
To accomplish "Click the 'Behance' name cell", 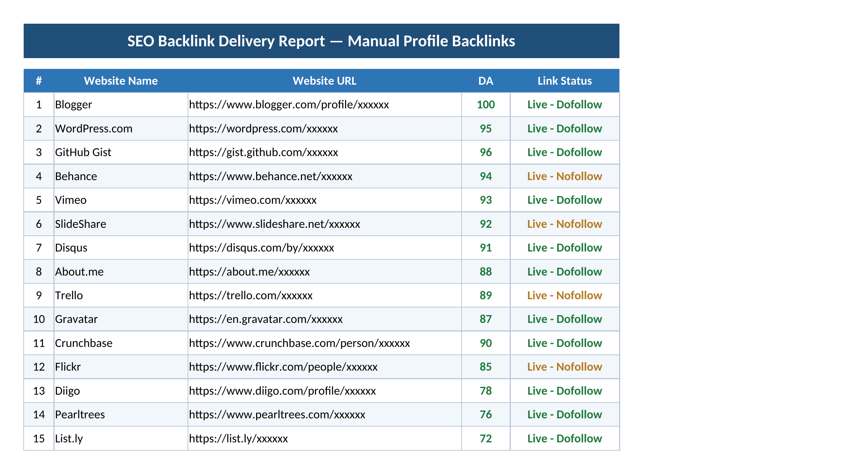I will 121,176.
